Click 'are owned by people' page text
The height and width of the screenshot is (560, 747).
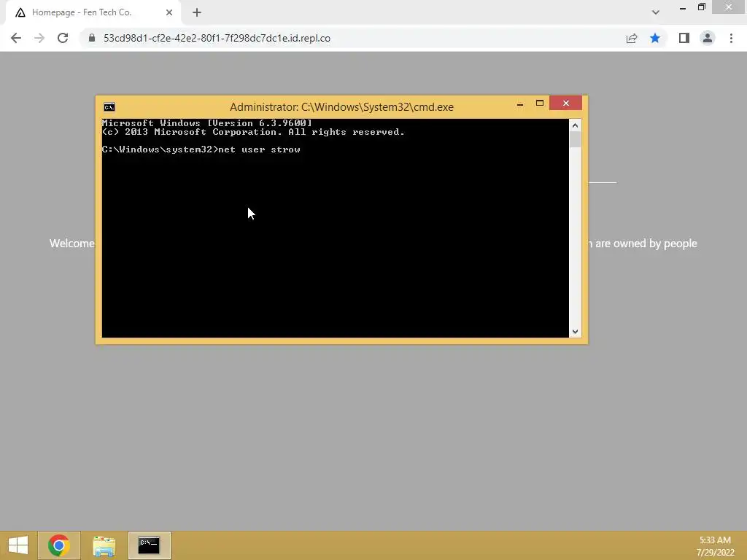pyautogui.click(x=646, y=244)
